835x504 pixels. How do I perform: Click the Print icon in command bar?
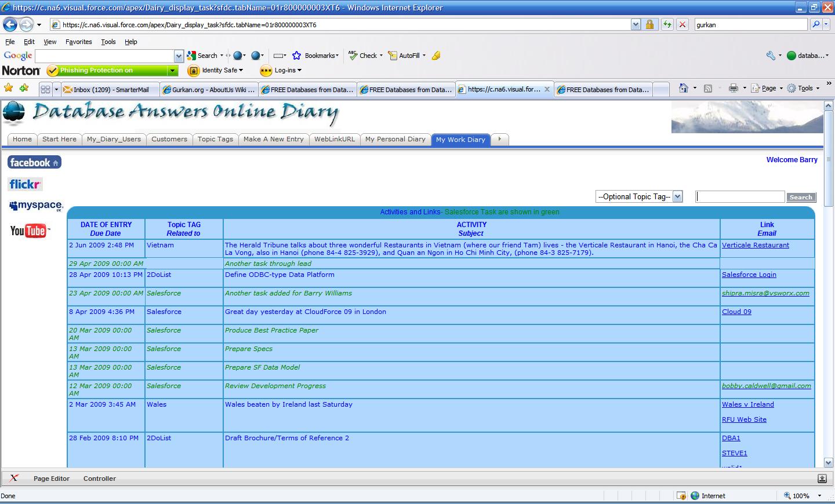click(733, 88)
